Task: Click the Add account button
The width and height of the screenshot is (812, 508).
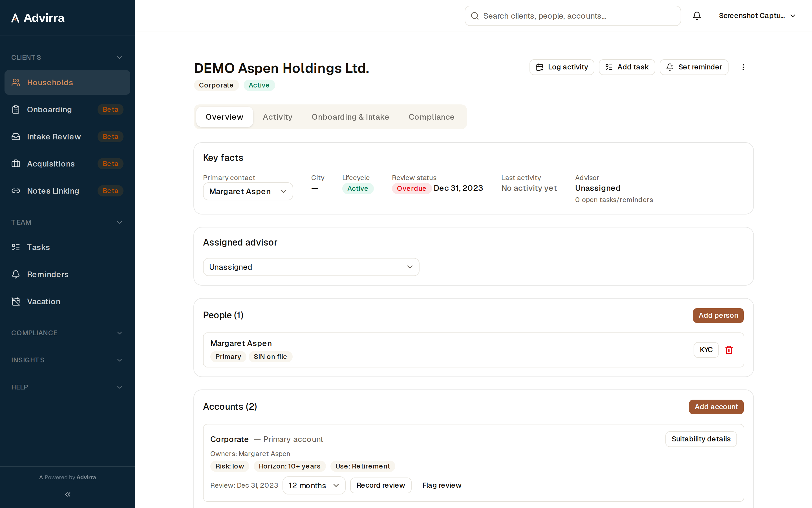Action: [716, 407]
